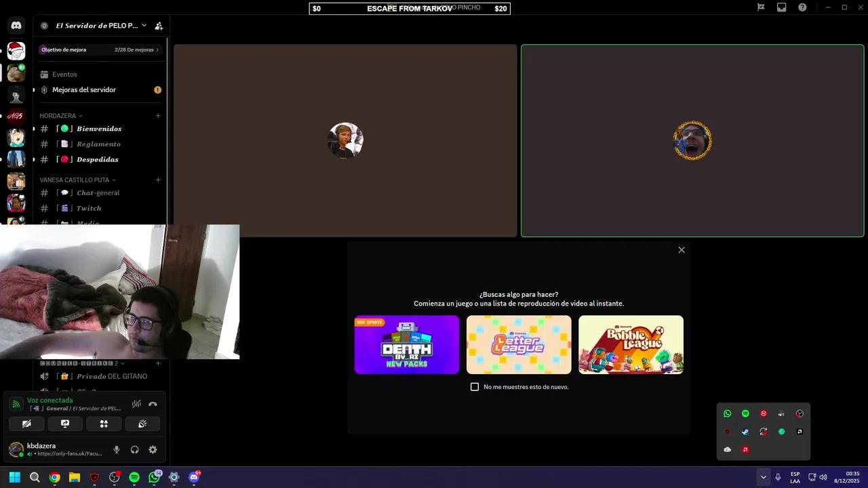Open the ESP LAA language switcher
This screenshot has width=868, height=488.
pyautogui.click(x=795, y=477)
